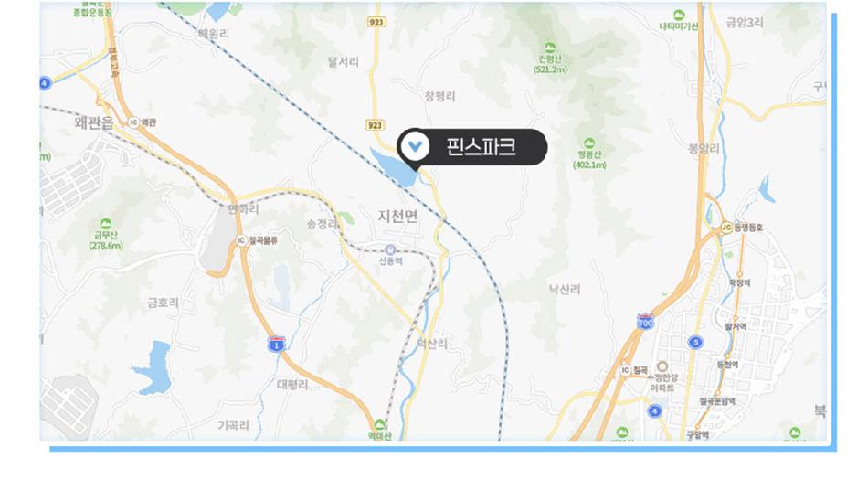Click the expressway 1 route shield
The image size is (868, 499).
coord(276,344)
